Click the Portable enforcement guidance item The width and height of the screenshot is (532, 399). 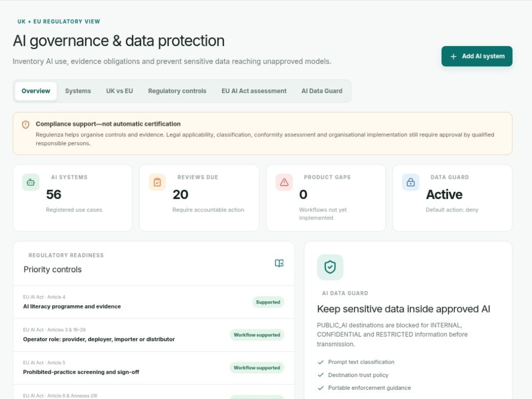tap(369, 388)
